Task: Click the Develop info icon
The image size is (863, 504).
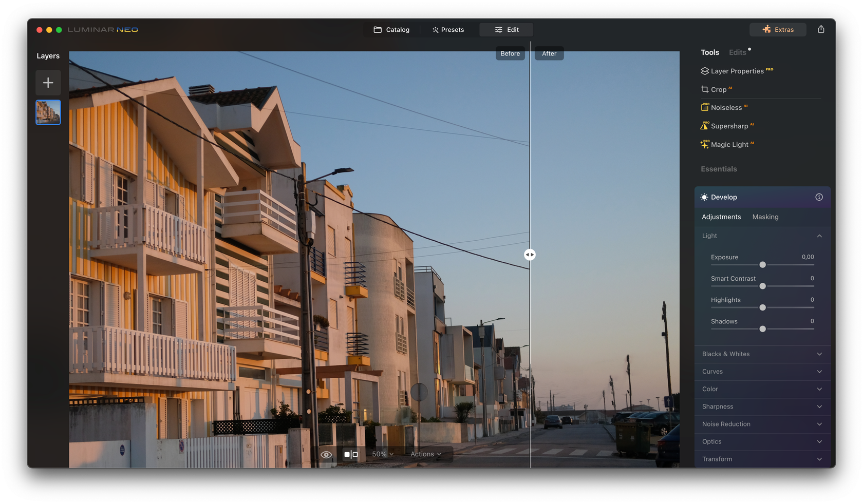Action: pos(819,197)
